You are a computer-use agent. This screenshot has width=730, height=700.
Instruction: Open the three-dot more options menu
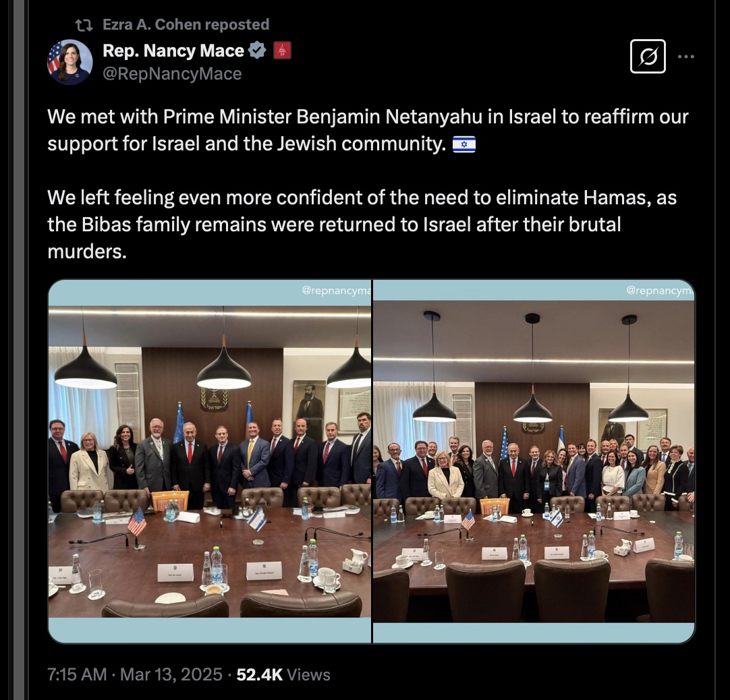pyautogui.click(x=685, y=57)
